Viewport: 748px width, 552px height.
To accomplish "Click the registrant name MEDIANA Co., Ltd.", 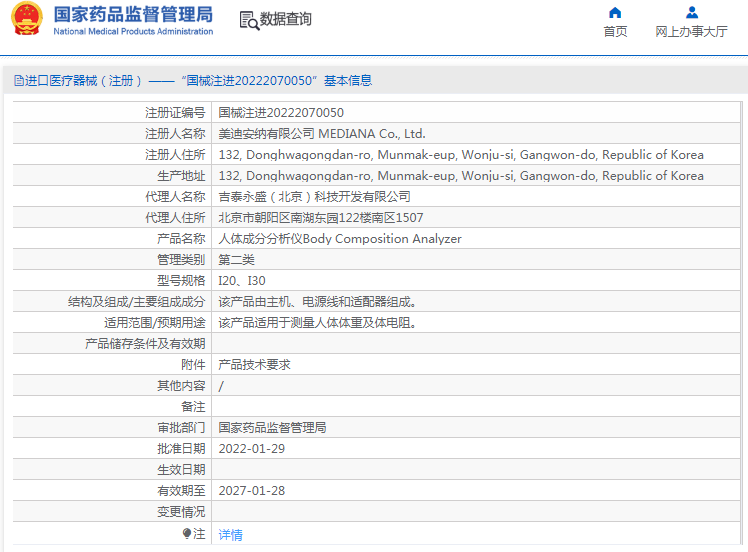I will [322, 134].
